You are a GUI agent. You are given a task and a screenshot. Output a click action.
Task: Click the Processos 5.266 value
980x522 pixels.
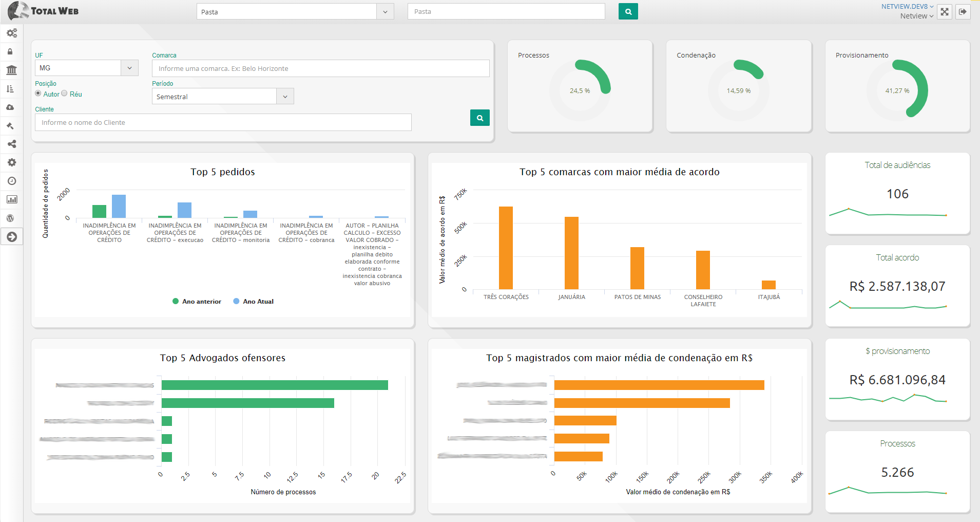click(897, 472)
